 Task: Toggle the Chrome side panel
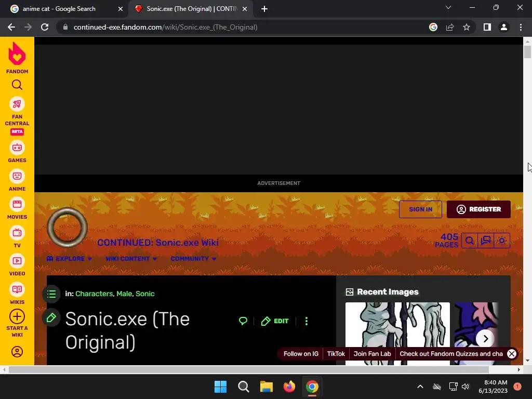click(x=487, y=27)
